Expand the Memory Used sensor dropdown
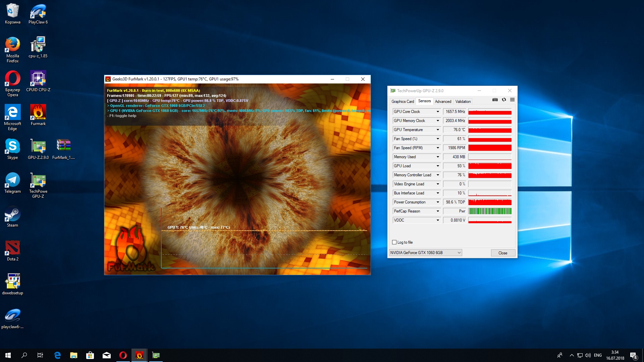The width and height of the screenshot is (644, 362). pos(438,157)
